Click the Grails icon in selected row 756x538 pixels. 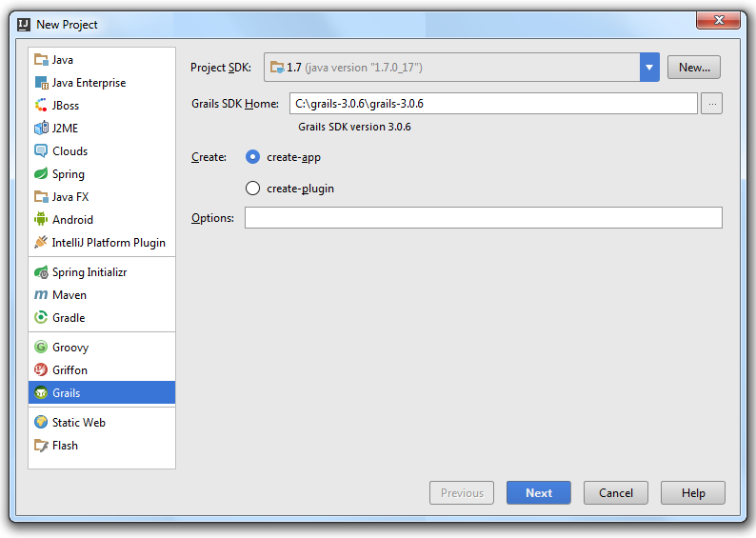[x=41, y=392]
